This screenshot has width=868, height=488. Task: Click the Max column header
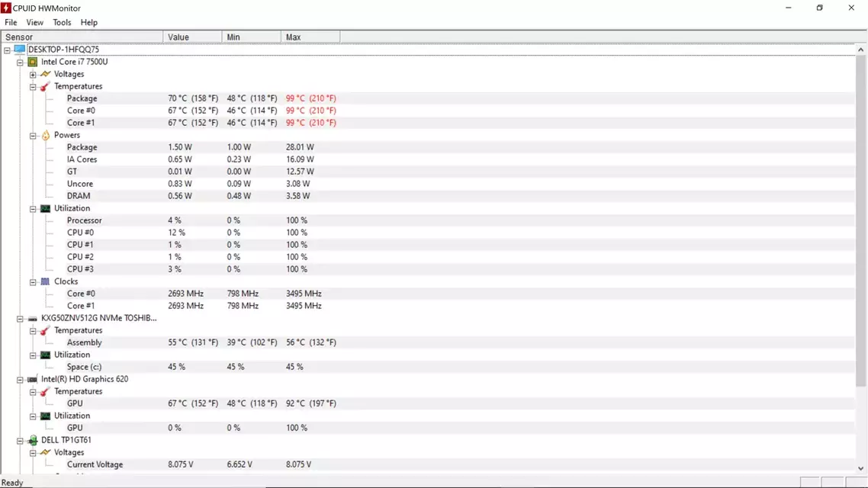click(x=310, y=37)
